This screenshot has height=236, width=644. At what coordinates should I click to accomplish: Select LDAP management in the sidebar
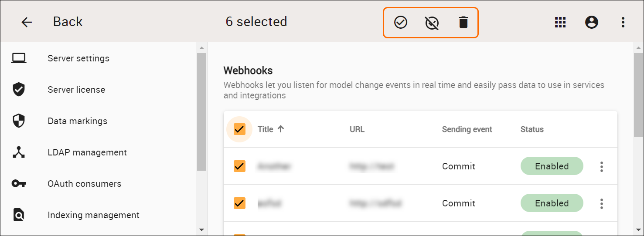point(87,152)
